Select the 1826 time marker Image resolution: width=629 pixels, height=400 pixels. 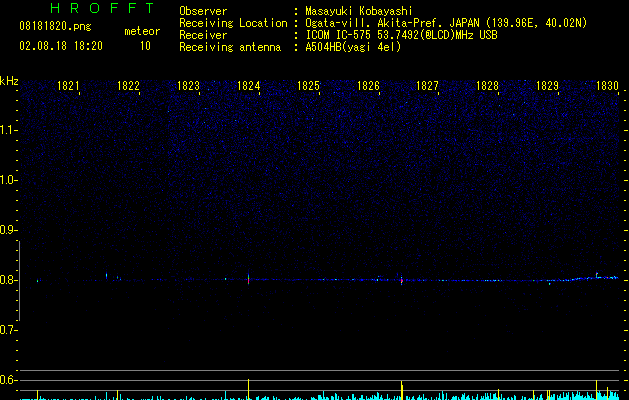click(368, 86)
